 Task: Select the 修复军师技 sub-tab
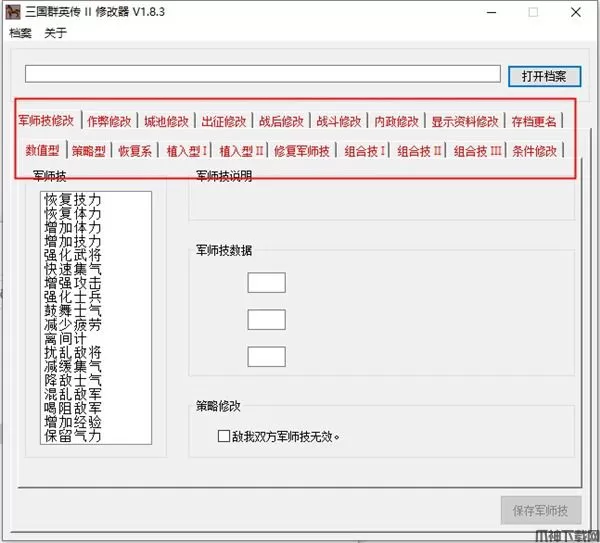(302, 151)
